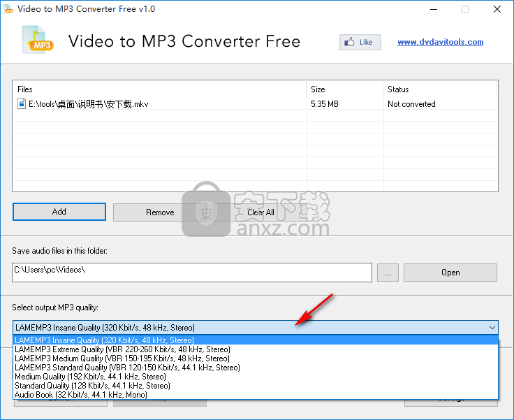Select LAMEMP3 Extreme Quality VBR 220-260 option
The height and width of the screenshot is (420, 514).
pyautogui.click(x=256, y=349)
